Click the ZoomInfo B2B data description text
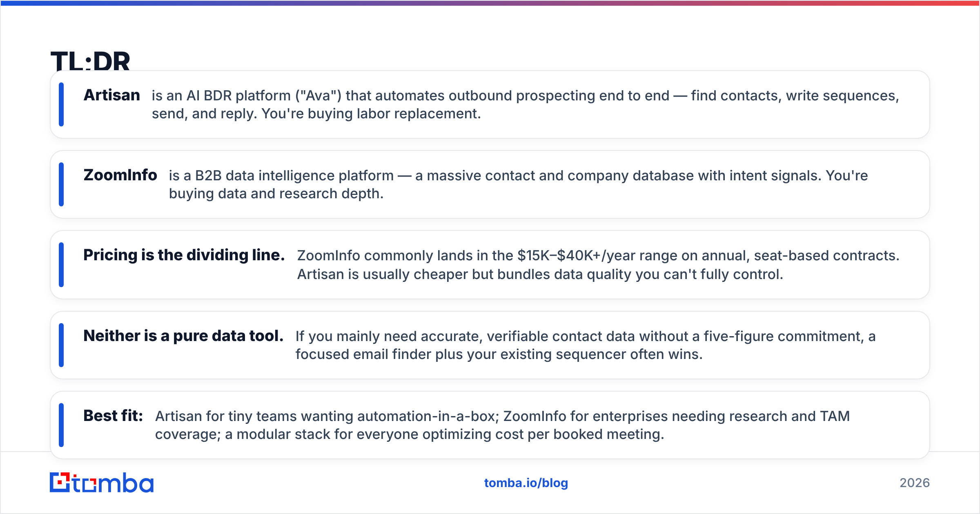The height and width of the screenshot is (514, 980). tap(519, 184)
